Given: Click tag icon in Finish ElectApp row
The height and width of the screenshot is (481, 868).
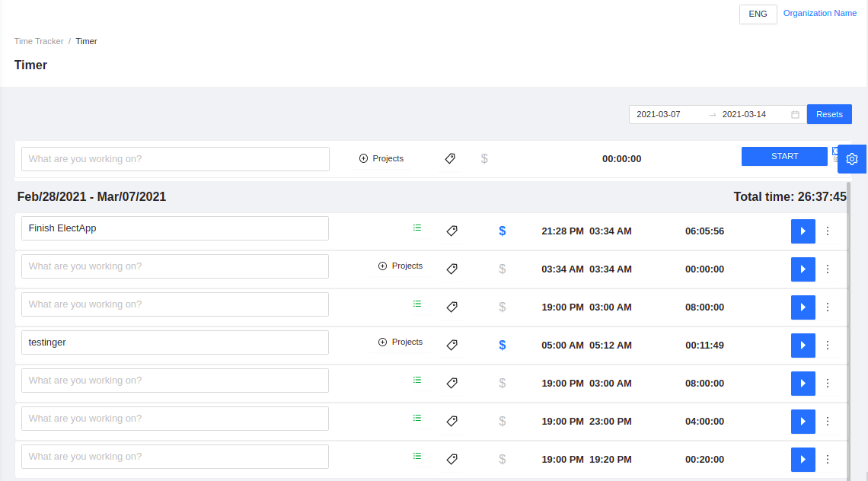Looking at the screenshot, I should (x=452, y=231).
